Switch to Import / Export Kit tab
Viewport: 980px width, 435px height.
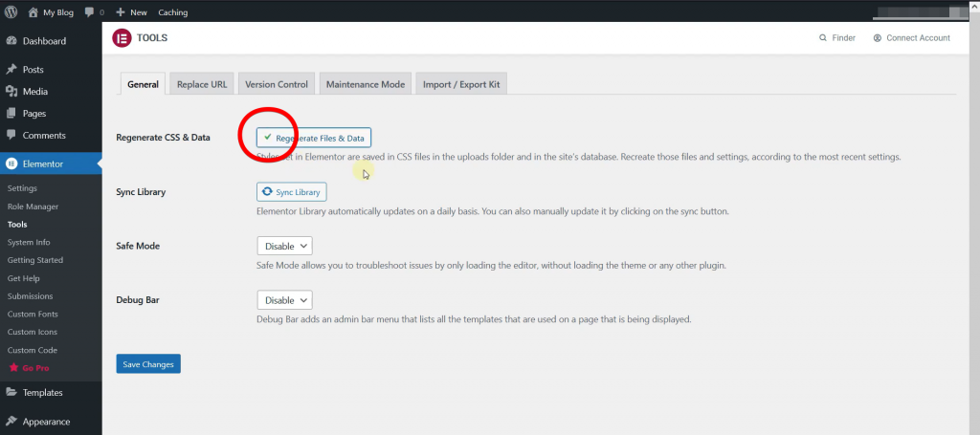(x=461, y=84)
